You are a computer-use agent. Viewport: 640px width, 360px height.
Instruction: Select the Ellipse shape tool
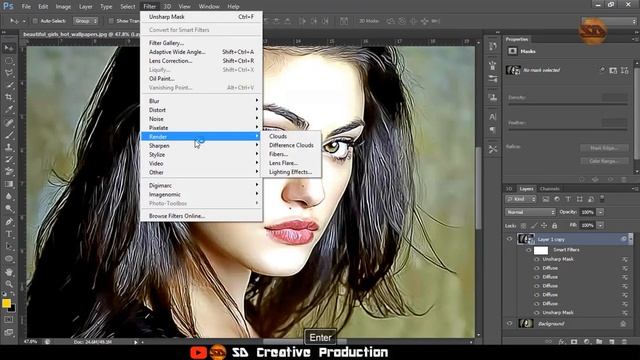[x=9, y=259]
